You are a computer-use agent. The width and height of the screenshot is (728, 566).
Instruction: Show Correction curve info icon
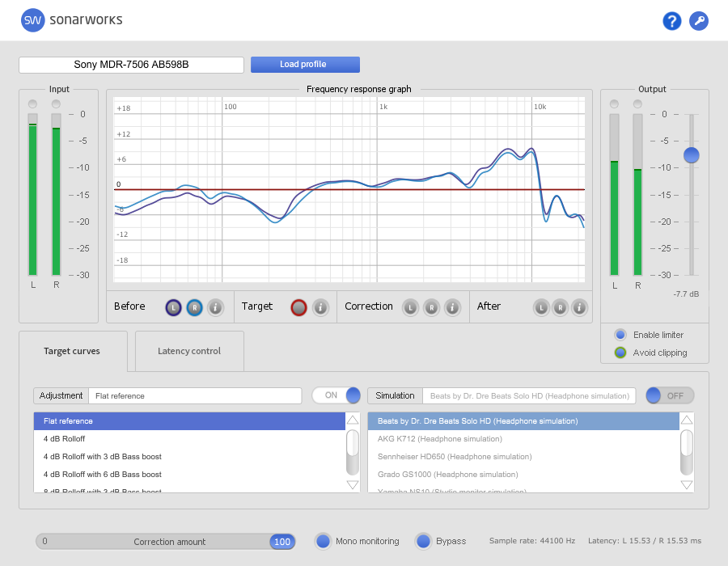tap(453, 307)
